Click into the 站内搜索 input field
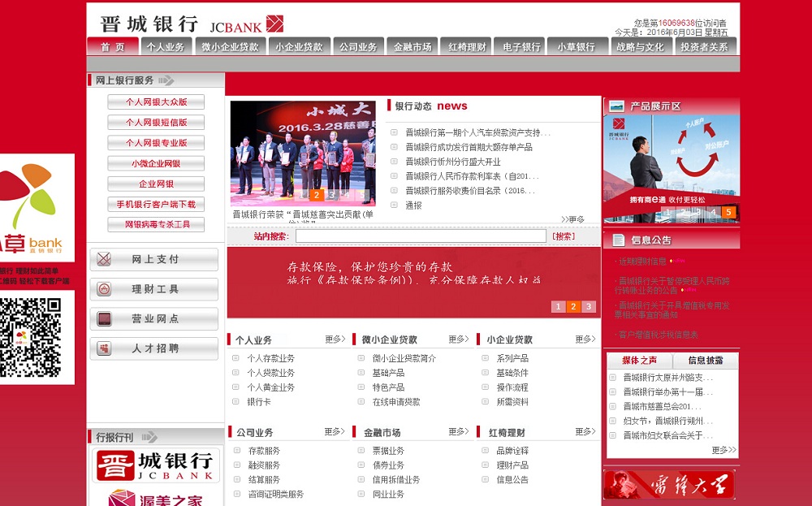Screen dimensions: 812x506 (x=421, y=236)
